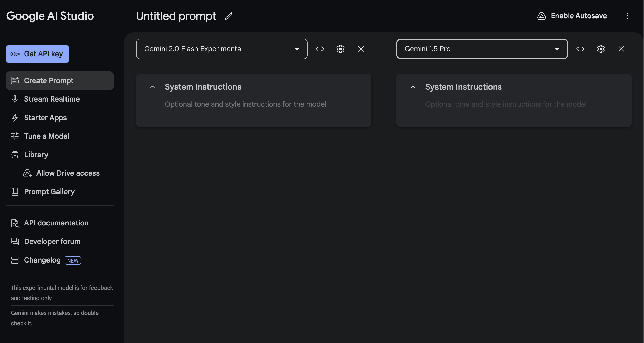Viewport: 644px width, 343px height.
Task: Open the API documentation link
Action: pyautogui.click(x=56, y=223)
